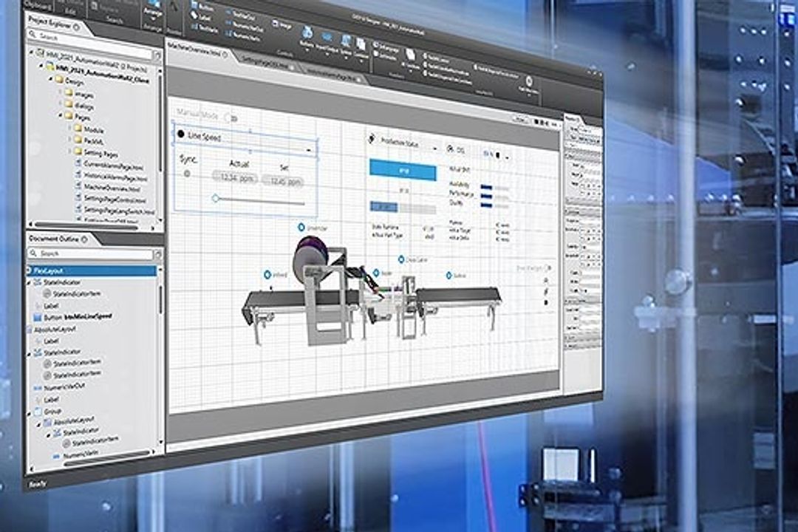The width and height of the screenshot is (798, 532).
Task: Collapse the Design folder in Project Explorer
Action: click(52, 79)
